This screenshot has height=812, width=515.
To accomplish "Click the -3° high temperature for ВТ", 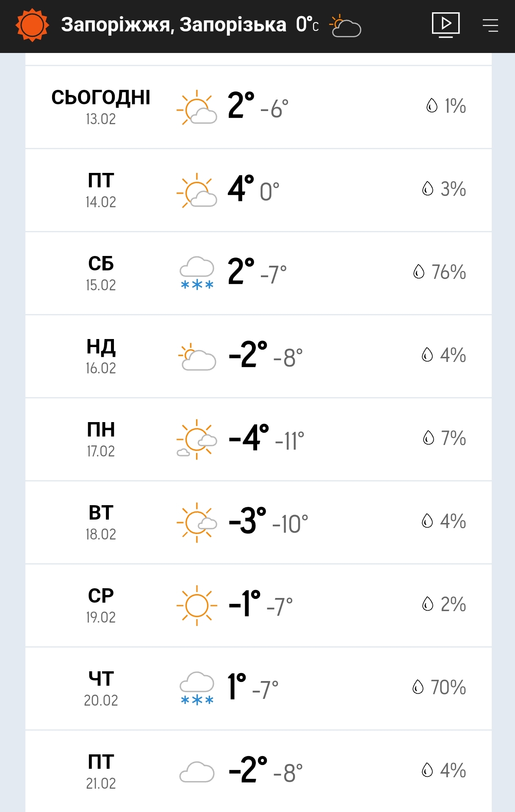I will [247, 520].
